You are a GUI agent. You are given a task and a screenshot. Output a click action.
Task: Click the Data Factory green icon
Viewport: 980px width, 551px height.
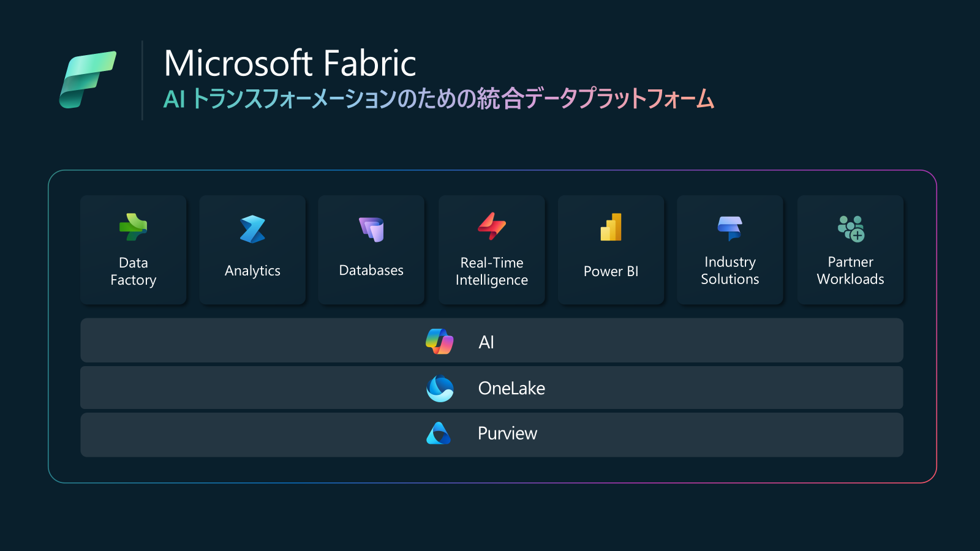(x=133, y=227)
